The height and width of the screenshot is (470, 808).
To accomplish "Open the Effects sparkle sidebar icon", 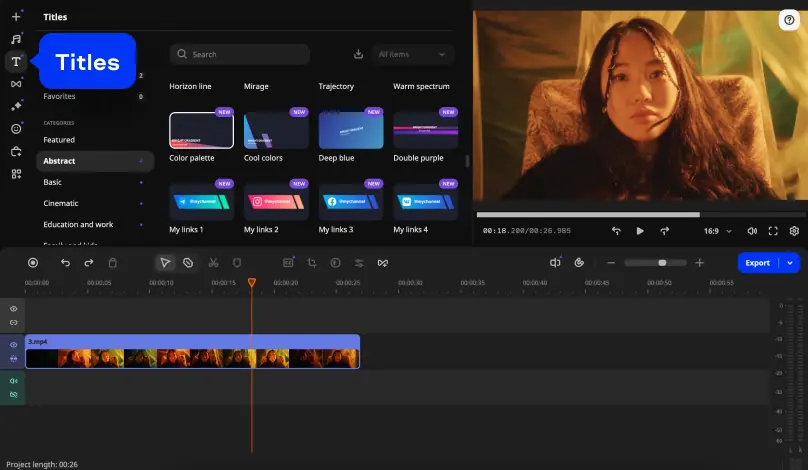I will [x=16, y=106].
